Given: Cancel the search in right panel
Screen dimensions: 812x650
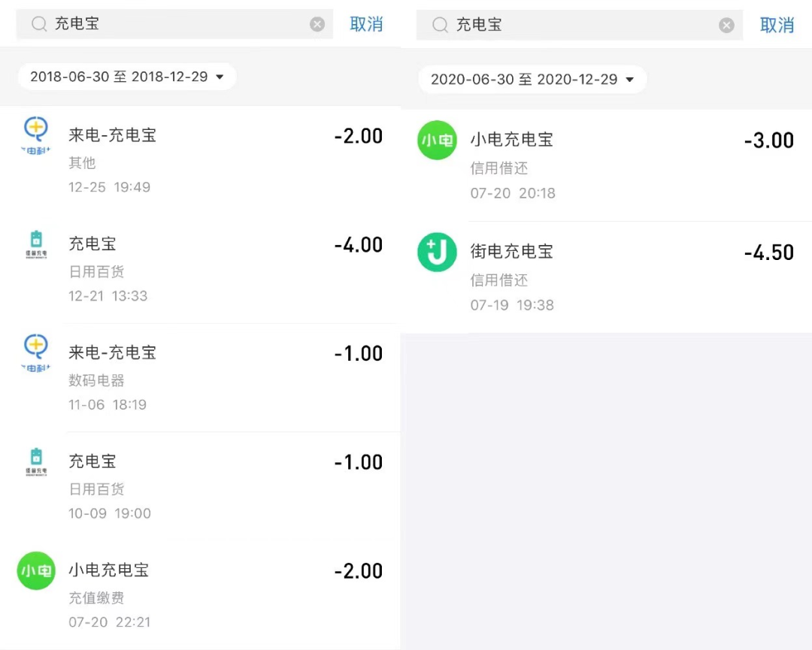Looking at the screenshot, I should (777, 26).
